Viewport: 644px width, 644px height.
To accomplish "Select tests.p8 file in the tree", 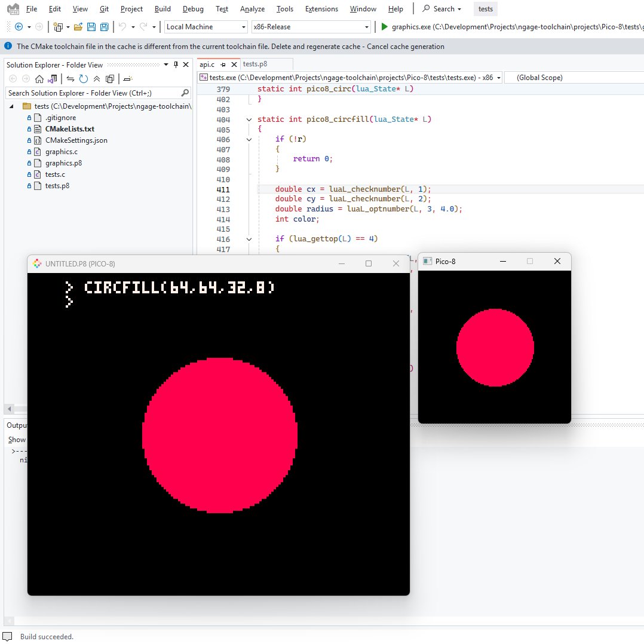I will [x=57, y=186].
